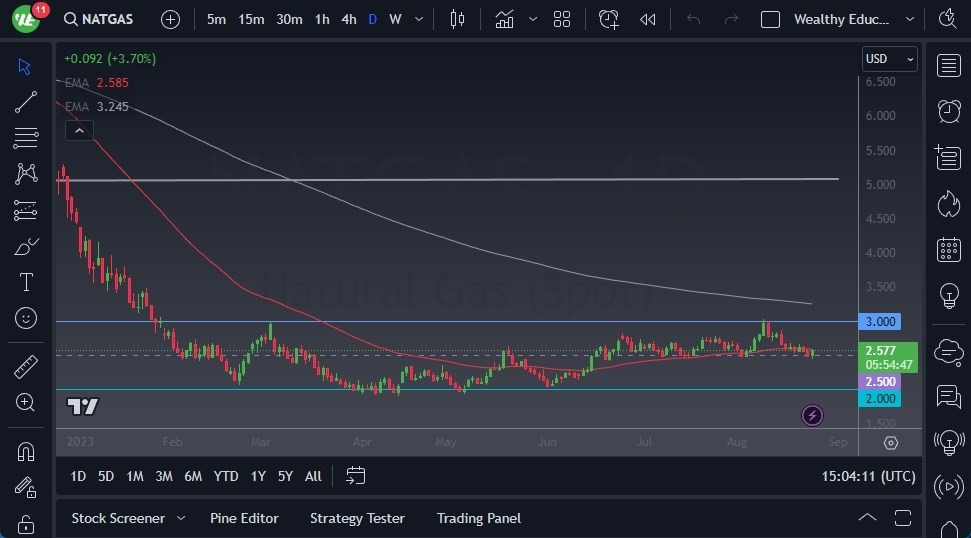Open the Strategy Tester tab

(x=357, y=518)
